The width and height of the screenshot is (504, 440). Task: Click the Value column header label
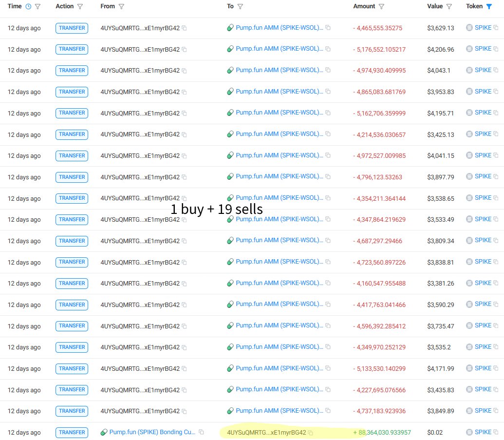click(434, 6)
